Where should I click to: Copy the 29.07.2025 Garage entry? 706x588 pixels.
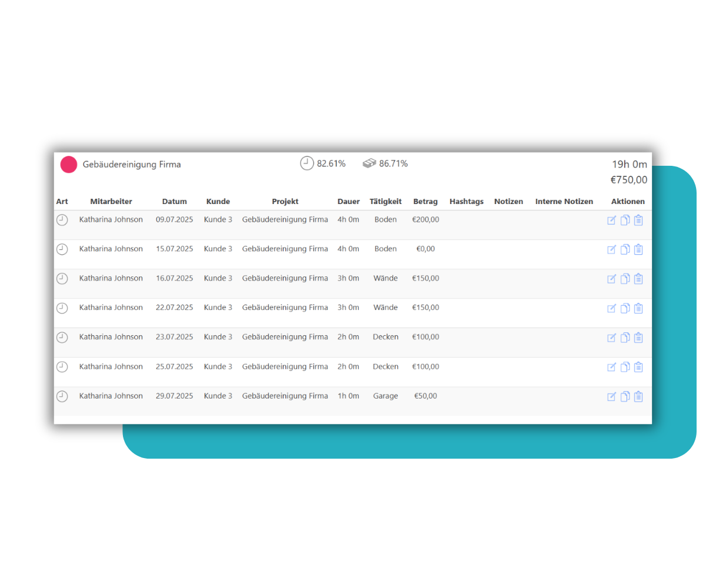pos(625,396)
